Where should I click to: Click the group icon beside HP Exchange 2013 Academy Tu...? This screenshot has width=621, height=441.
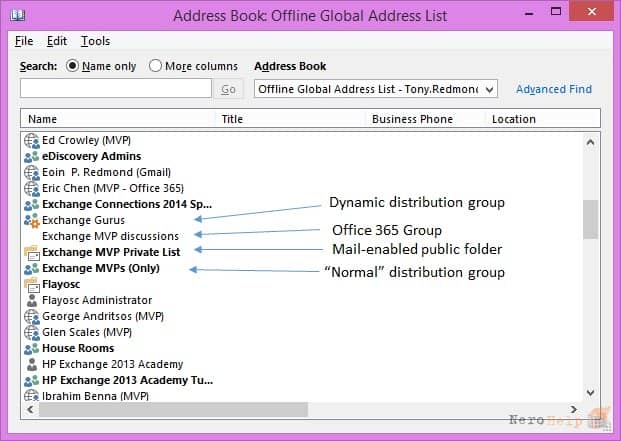32,381
